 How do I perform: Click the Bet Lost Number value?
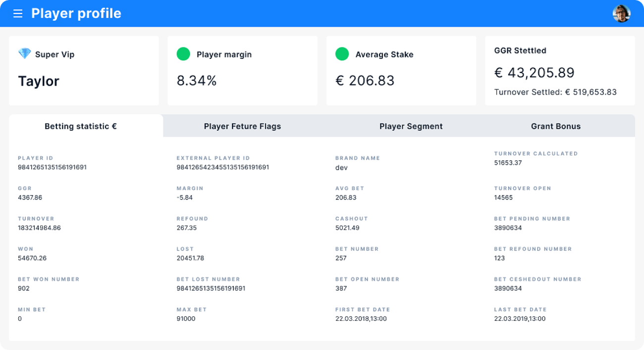tap(211, 288)
